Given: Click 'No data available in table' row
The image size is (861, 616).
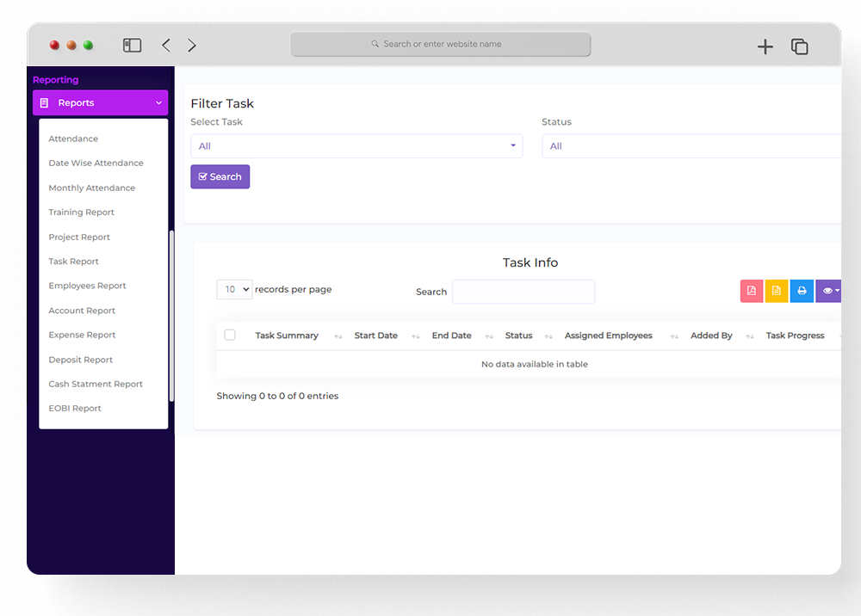Looking at the screenshot, I should [x=529, y=364].
